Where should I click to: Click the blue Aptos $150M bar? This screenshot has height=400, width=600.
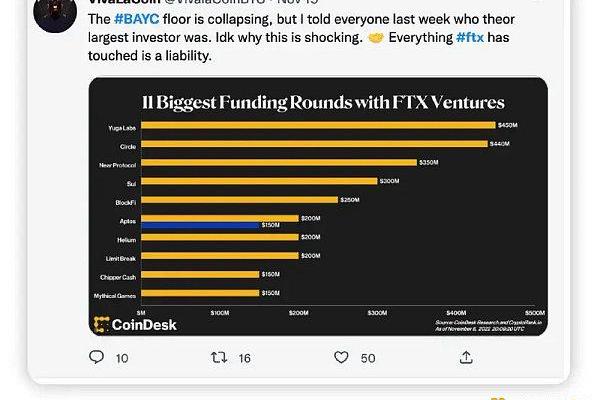point(200,227)
